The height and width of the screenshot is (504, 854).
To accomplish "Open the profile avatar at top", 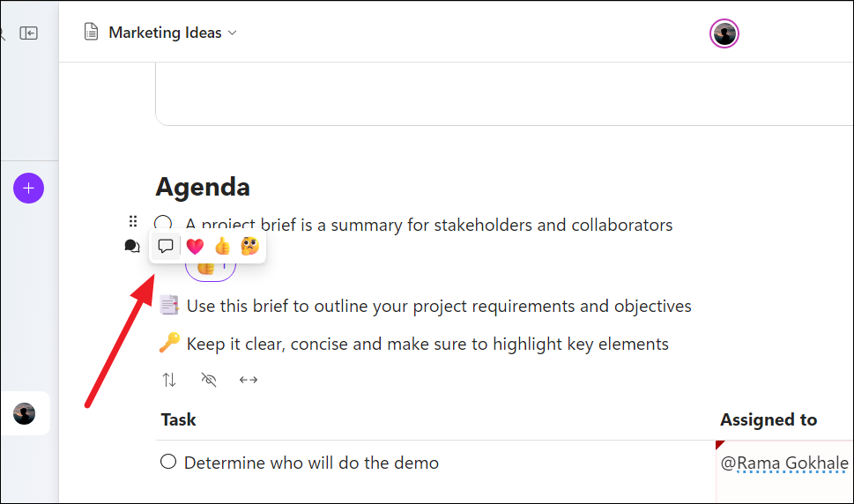I will click(x=724, y=33).
